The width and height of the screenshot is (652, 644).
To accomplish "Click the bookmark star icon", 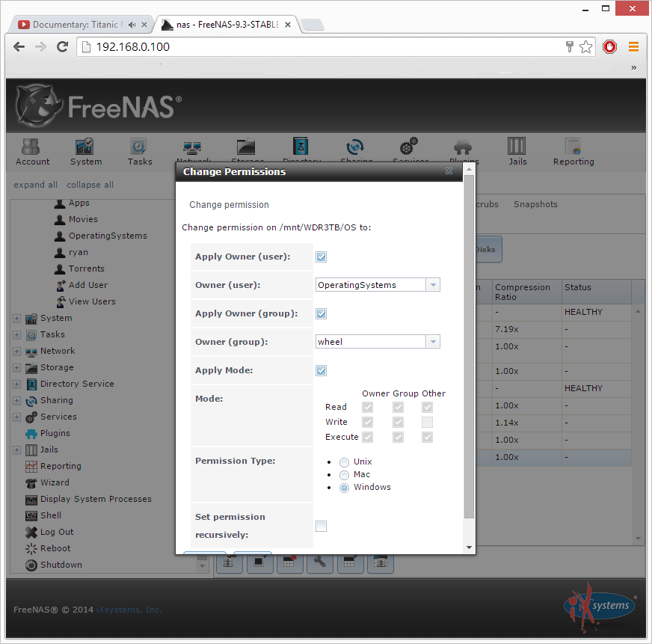I will pos(586,47).
